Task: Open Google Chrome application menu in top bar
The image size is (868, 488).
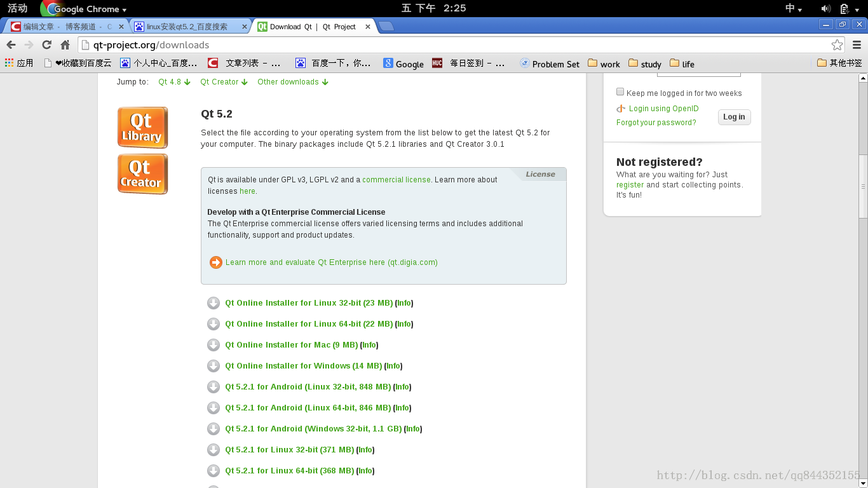Action: [84, 9]
